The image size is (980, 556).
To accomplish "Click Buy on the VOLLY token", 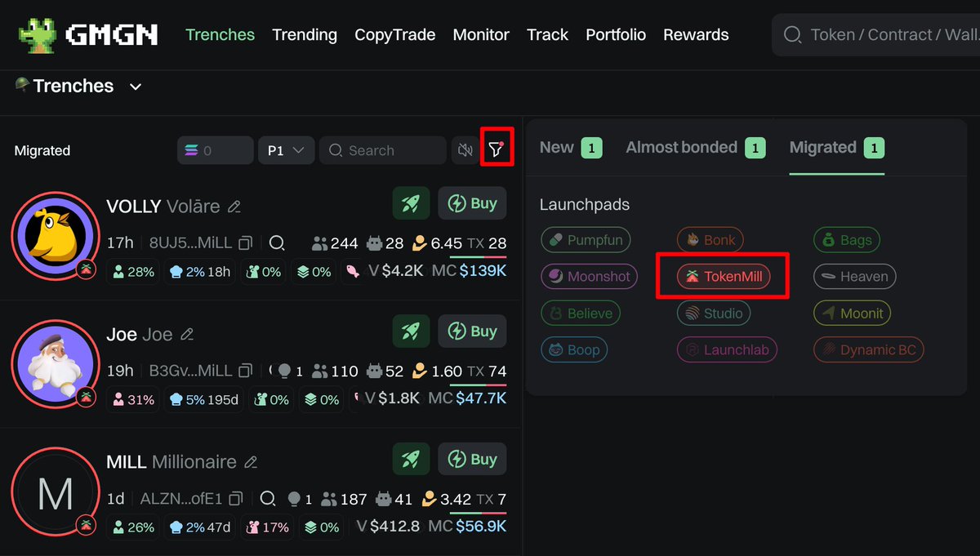I will coord(473,204).
